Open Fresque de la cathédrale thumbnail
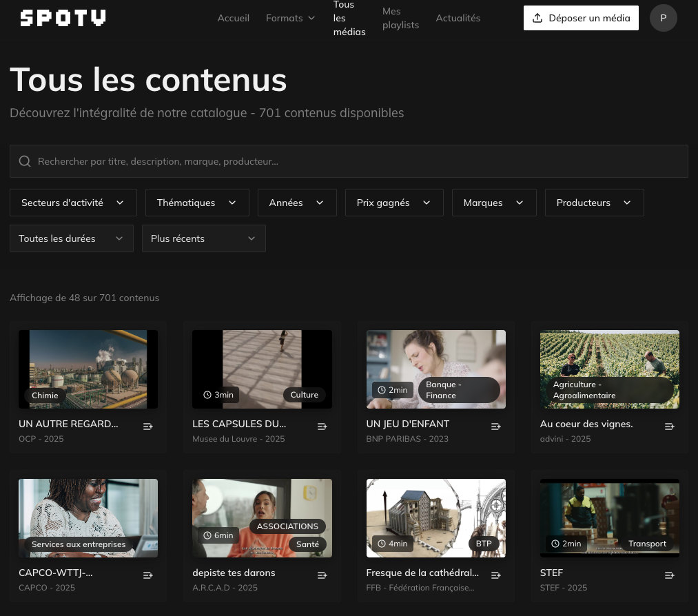The height and width of the screenshot is (616, 698). click(x=435, y=517)
